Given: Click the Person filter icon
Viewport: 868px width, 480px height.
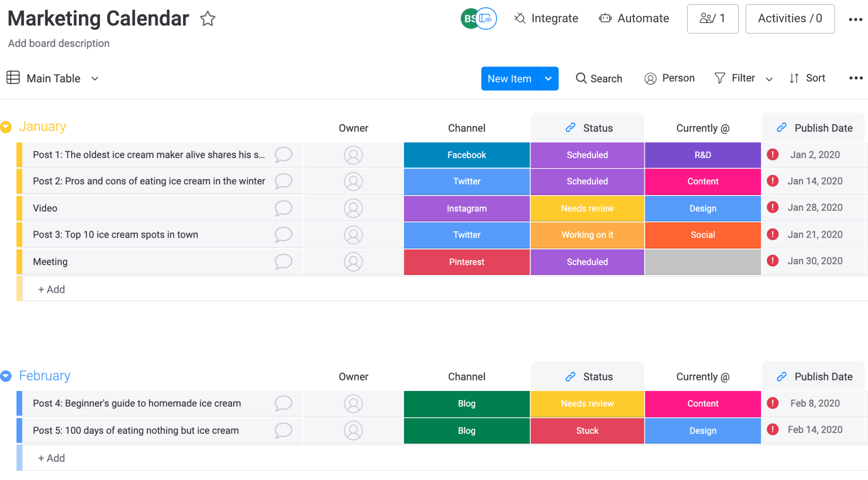Looking at the screenshot, I should (x=650, y=77).
